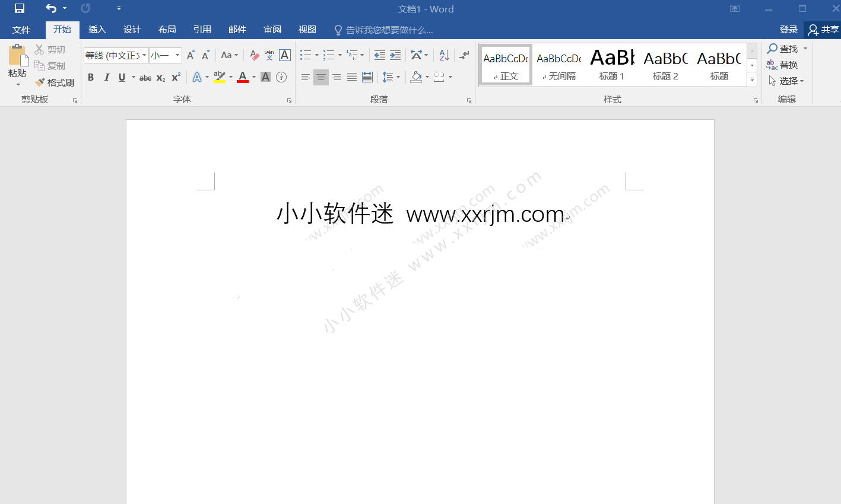The height and width of the screenshot is (504, 841).
Task: Click the 粘贴 paste icon
Action: pyautogui.click(x=17, y=55)
